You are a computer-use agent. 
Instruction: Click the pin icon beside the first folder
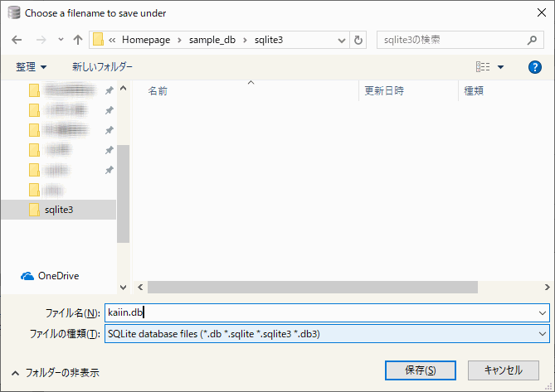(x=109, y=90)
